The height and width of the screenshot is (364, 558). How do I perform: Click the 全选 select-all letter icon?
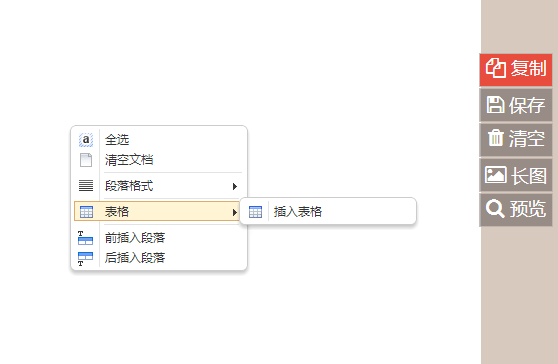click(86, 139)
